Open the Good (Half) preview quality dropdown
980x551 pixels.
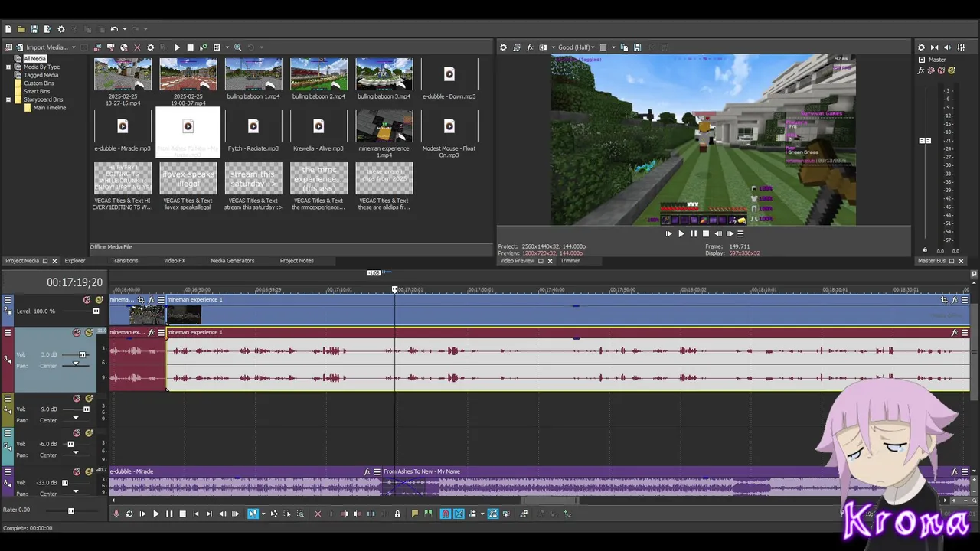pyautogui.click(x=577, y=47)
